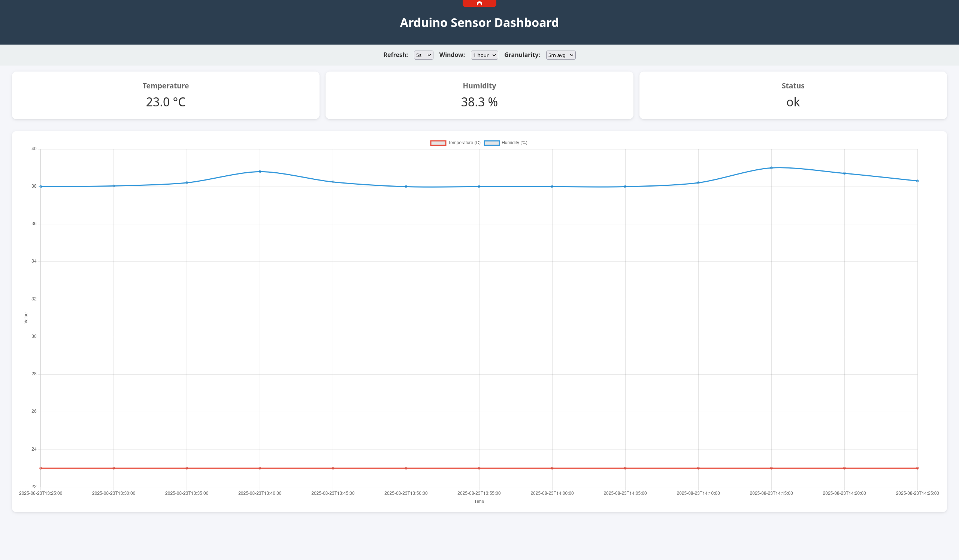This screenshot has height=560, width=959.
Task: Click the Arduino Sensor Dashboard title
Action: pyautogui.click(x=479, y=22)
